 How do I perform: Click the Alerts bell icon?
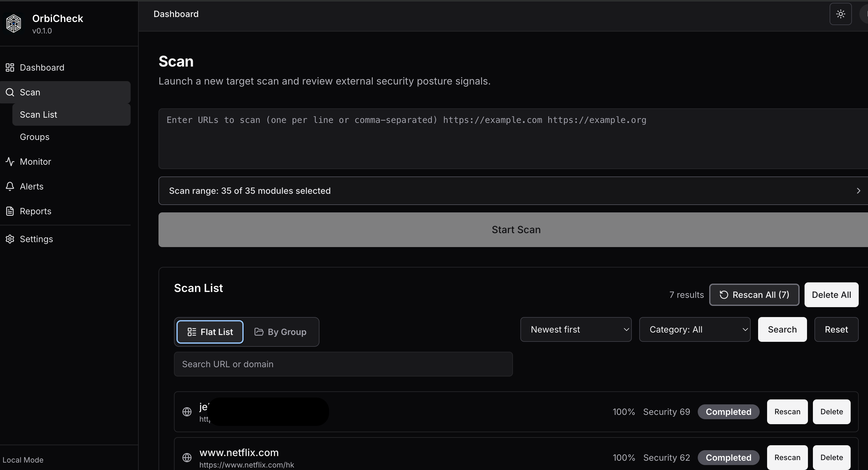10,186
